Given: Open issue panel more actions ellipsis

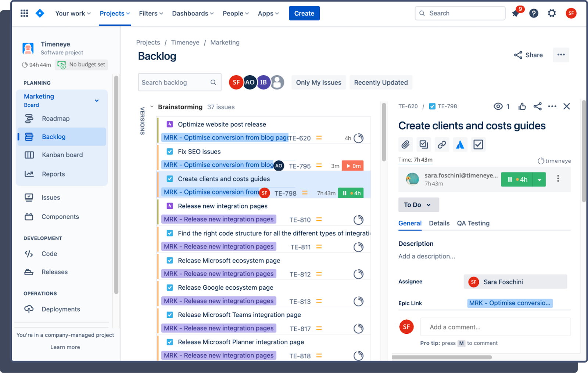Looking at the screenshot, I should [552, 106].
